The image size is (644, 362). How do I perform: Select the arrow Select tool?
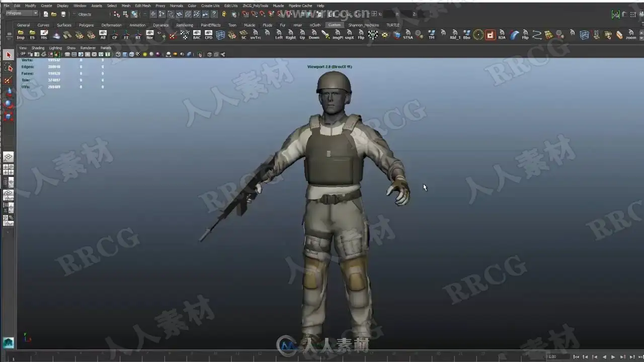[x=8, y=55]
